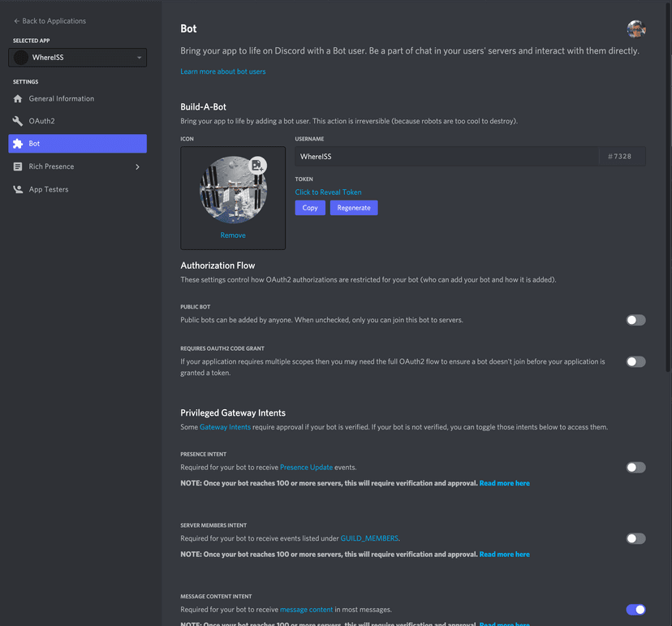Click the App Testers people icon
Image resolution: width=672 pixels, height=626 pixels.
click(x=18, y=189)
